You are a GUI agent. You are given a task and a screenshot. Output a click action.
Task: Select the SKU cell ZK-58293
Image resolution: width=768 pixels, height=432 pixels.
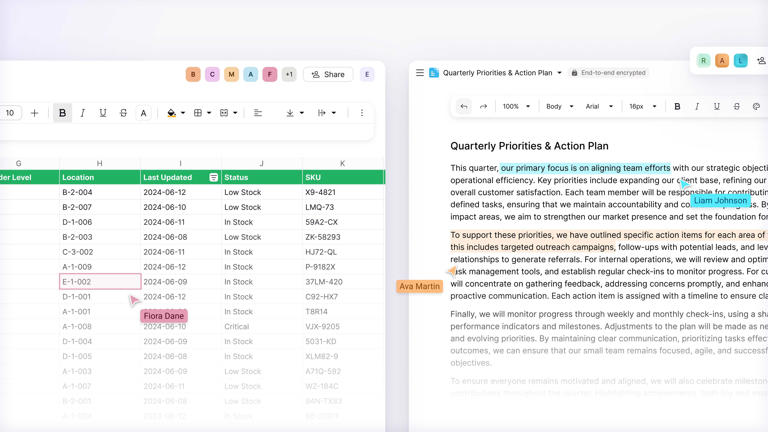(343, 237)
